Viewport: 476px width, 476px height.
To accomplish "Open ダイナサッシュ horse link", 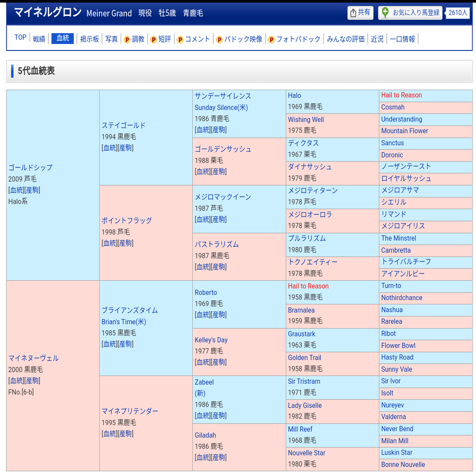I will pyautogui.click(x=310, y=167).
